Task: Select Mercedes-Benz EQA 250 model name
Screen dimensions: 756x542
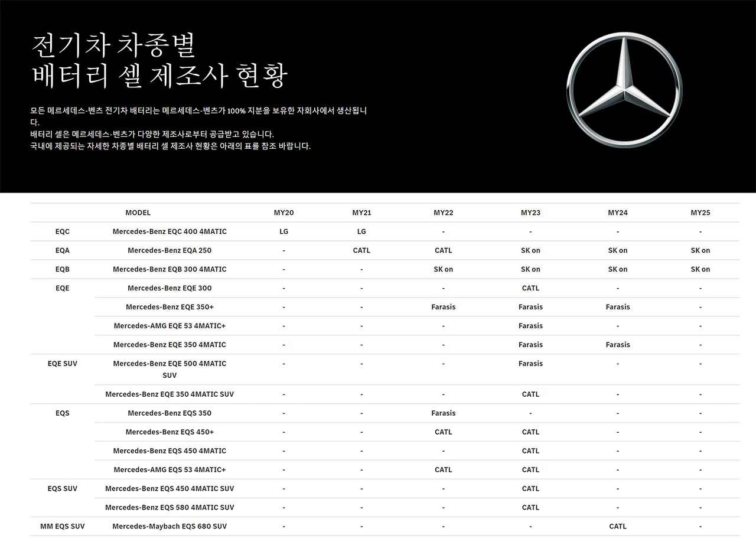Action: click(x=170, y=250)
